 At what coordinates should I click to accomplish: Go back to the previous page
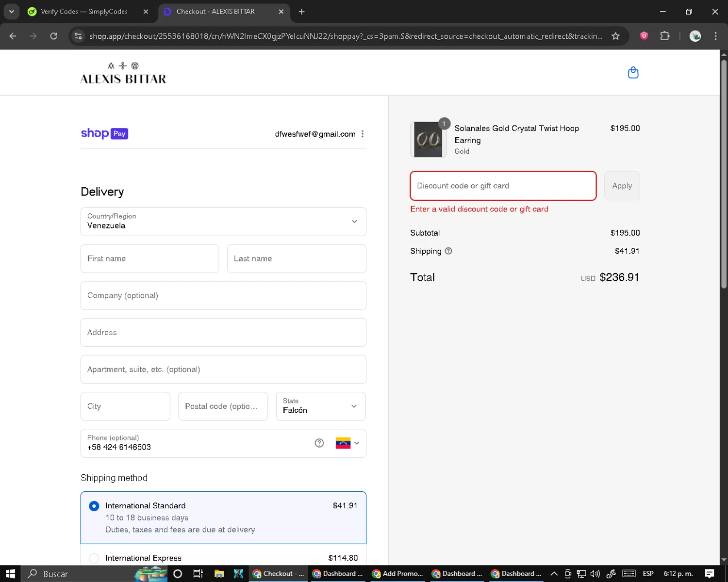coord(13,36)
